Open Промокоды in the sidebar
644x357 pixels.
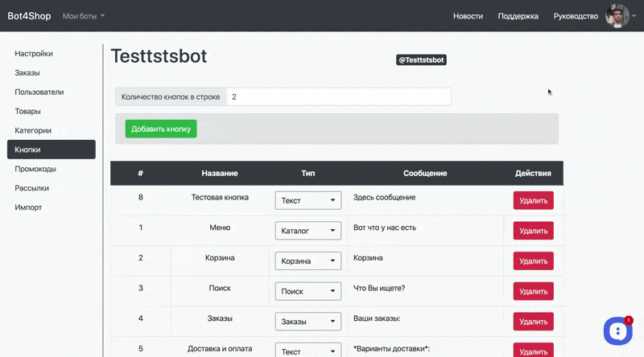(x=35, y=169)
